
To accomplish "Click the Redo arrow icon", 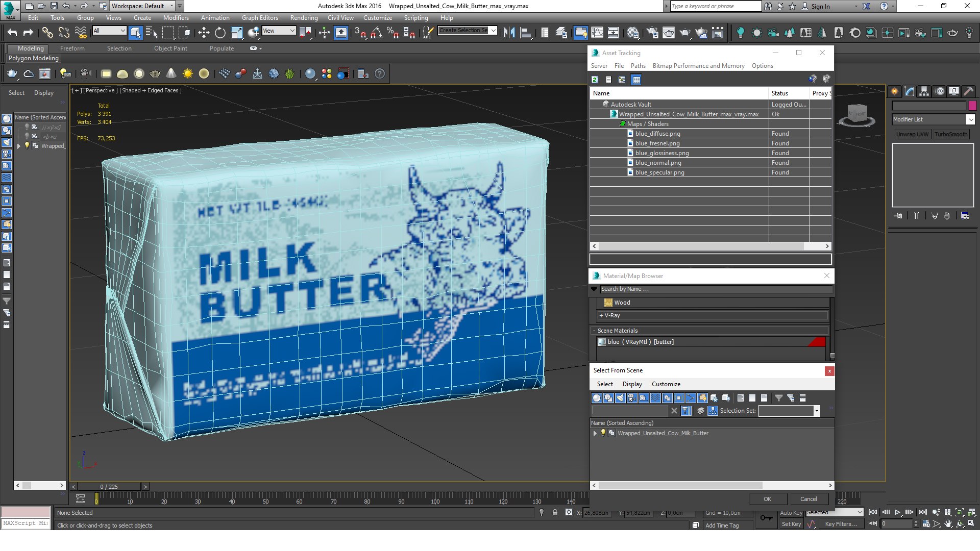I will [29, 33].
